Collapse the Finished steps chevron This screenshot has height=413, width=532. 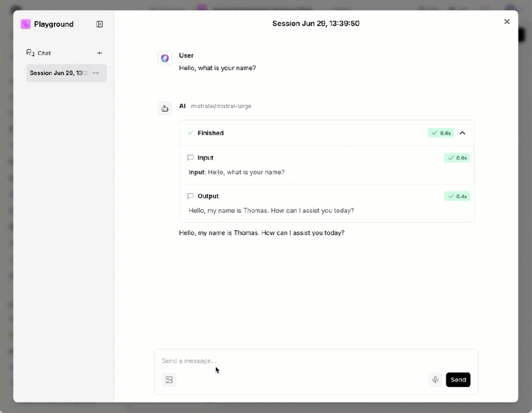pyautogui.click(x=462, y=133)
